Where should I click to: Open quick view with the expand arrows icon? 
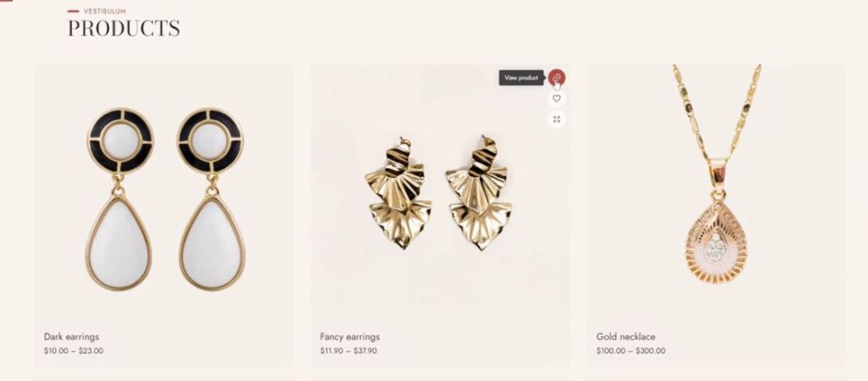(557, 119)
